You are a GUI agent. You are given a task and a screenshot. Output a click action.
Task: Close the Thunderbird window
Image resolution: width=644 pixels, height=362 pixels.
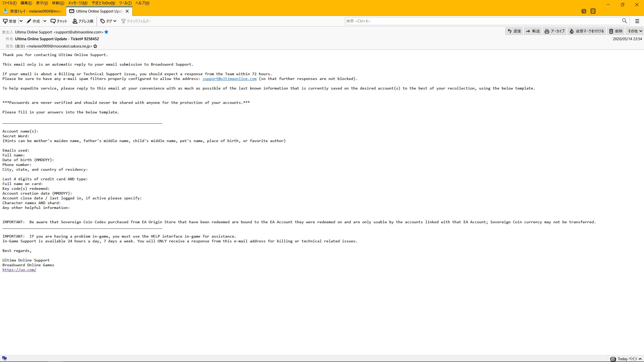[637, 5]
